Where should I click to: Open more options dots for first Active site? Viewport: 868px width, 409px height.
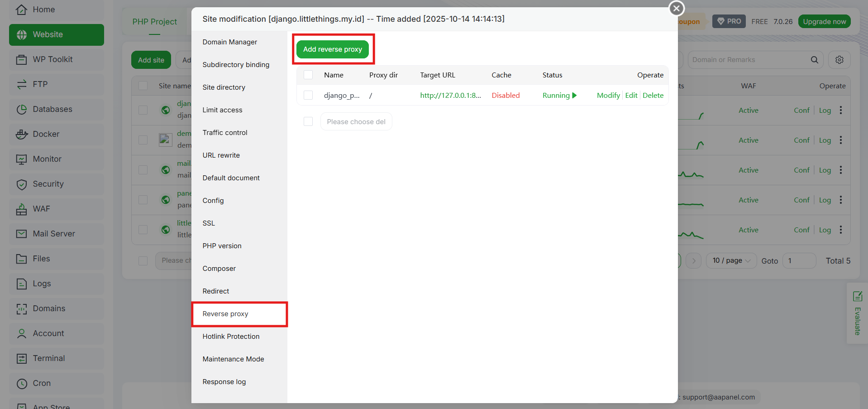pyautogui.click(x=841, y=110)
